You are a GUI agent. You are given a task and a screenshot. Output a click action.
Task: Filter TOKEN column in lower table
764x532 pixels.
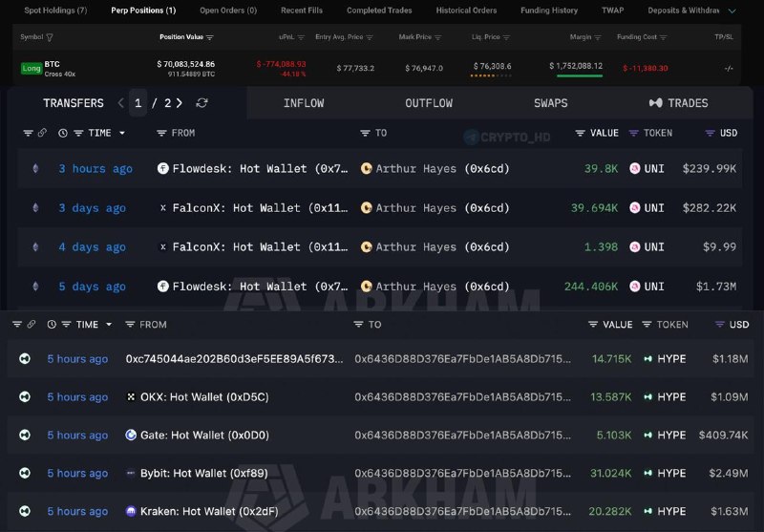click(x=647, y=325)
